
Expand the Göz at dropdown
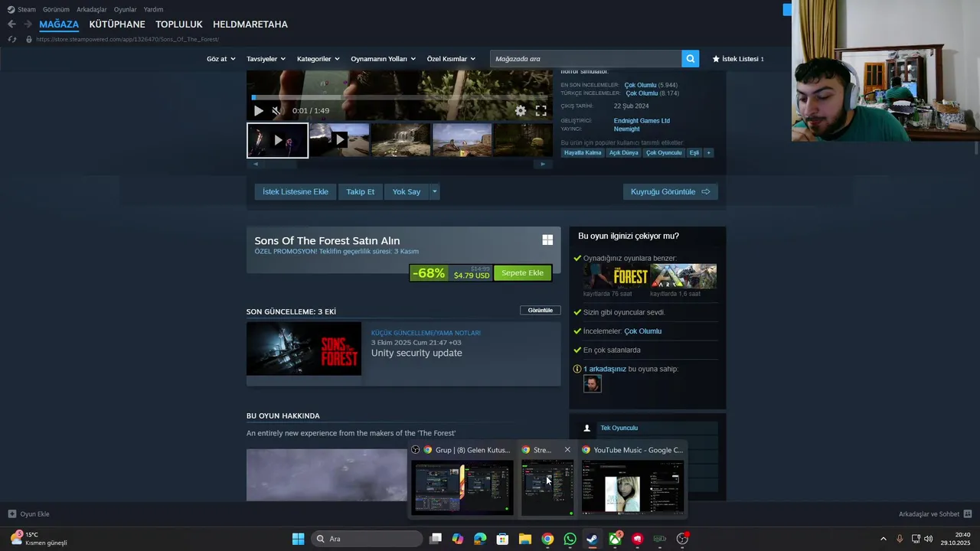pyautogui.click(x=220, y=59)
